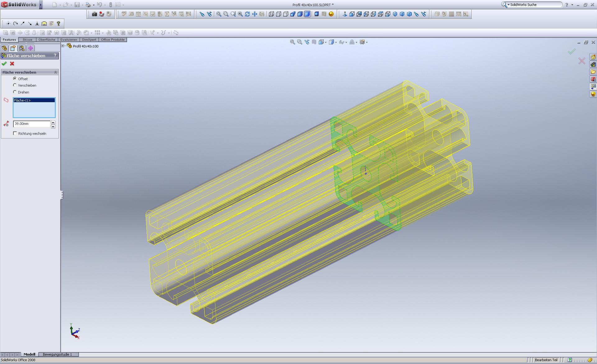
Task: Switch to the Oberfläche tab
Action: 47,40
